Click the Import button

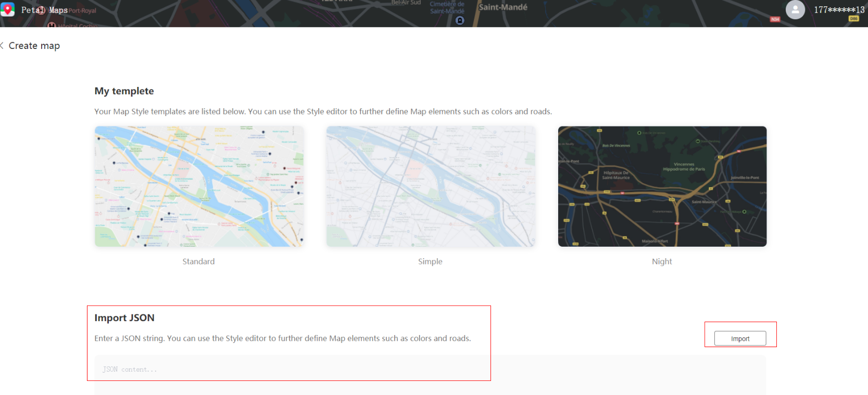(x=740, y=338)
